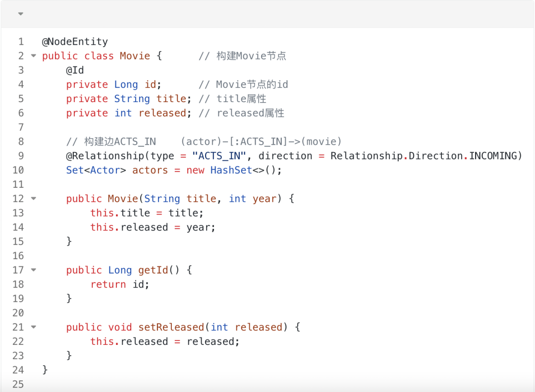
Task: Click the @NodeEntity annotation
Action: point(75,42)
